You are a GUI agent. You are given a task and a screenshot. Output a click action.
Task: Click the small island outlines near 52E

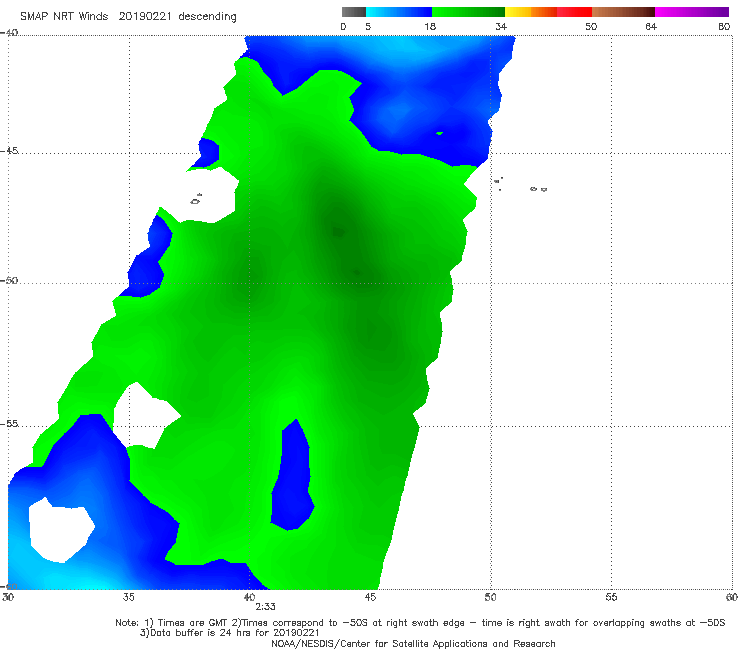(538, 189)
